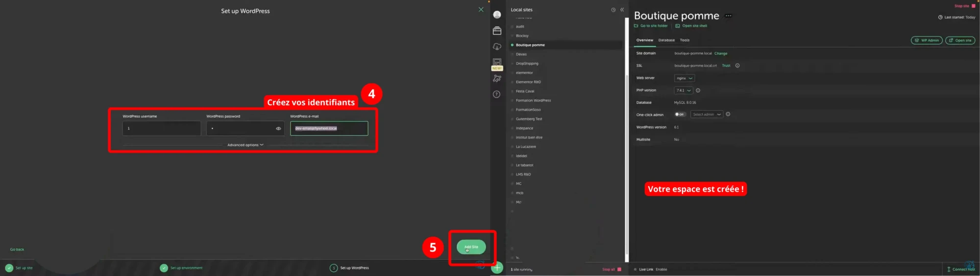The height and width of the screenshot is (276, 980).
Task: Click Stop site at top right
Action: pos(964,6)
